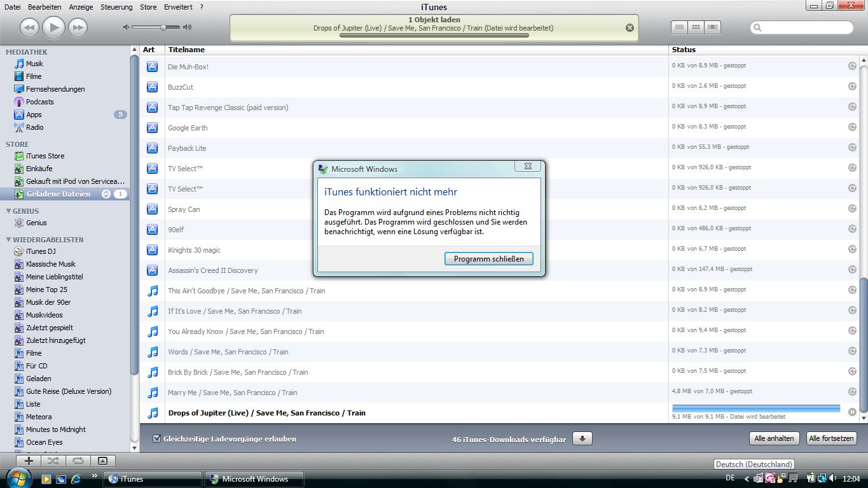The width and height of the screenshot is (868, 488).
Task: Uncheck Gleichzeitige Ladevorgänge erlauben
Action: (x=156, y=439)
